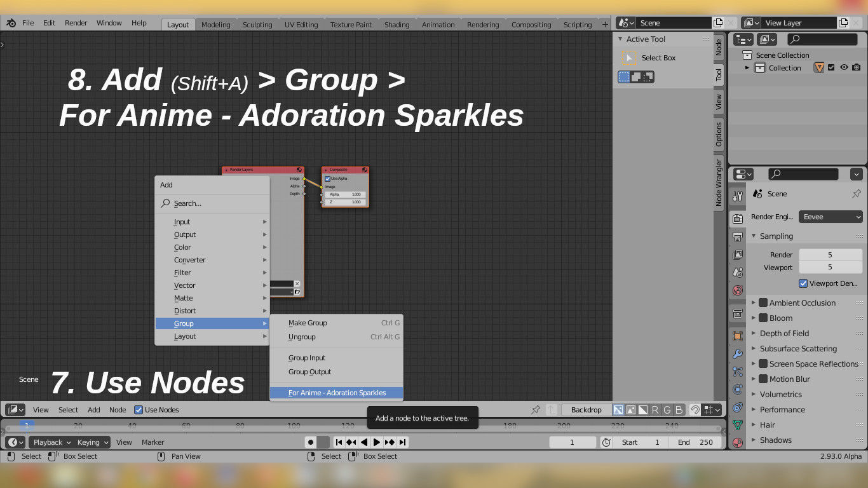Play the animation in reverse
Screen dimensions: 868x488
pos(364,442)
